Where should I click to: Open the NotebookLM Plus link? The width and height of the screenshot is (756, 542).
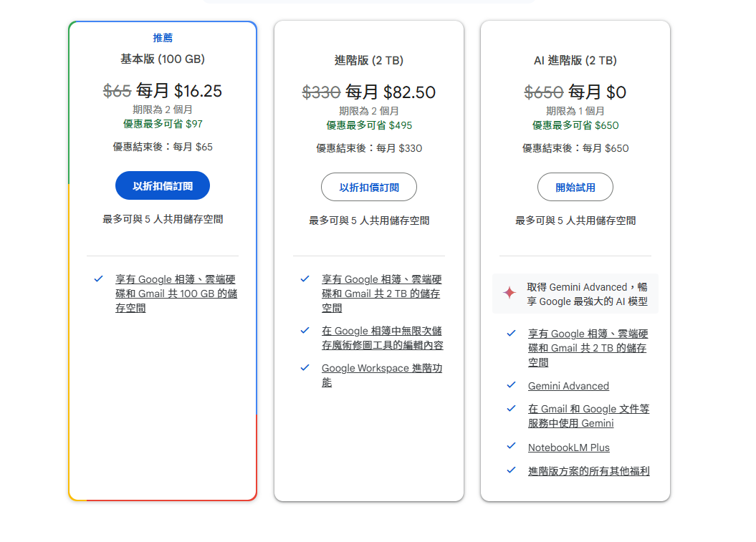[x=568, y=447]
